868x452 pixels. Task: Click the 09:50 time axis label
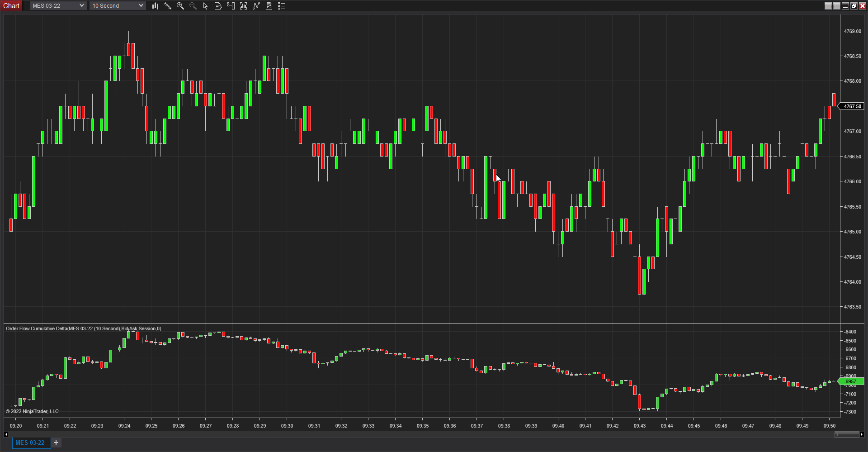point(830,426)
